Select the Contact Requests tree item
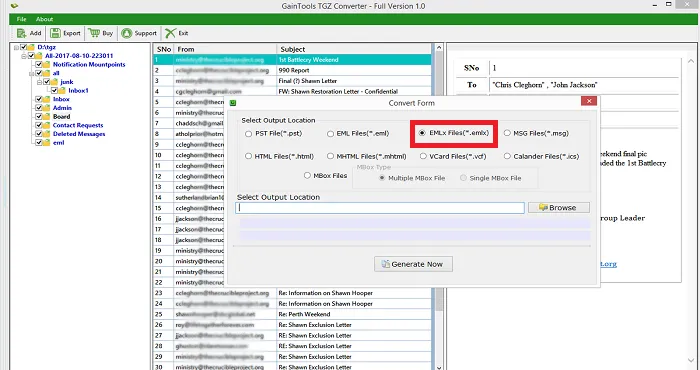The height and width of the screenshot is (370, 700). 78,125
